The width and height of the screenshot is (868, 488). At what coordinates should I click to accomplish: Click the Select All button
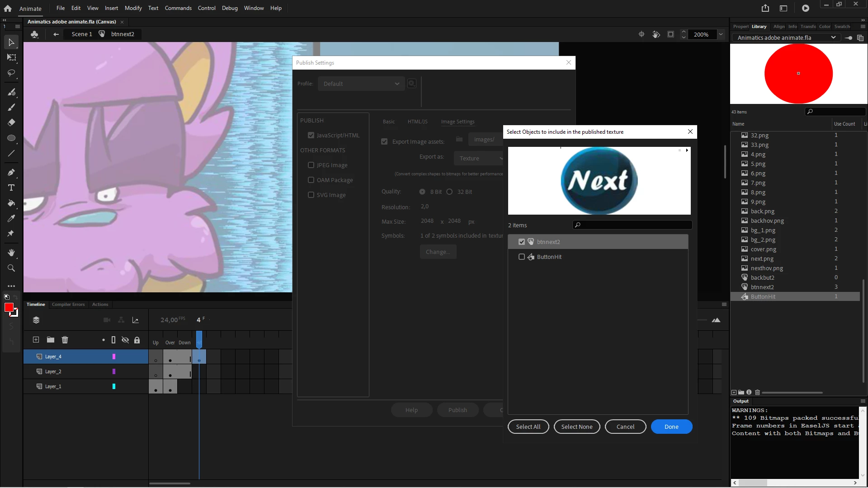click(x=528, y=427)
